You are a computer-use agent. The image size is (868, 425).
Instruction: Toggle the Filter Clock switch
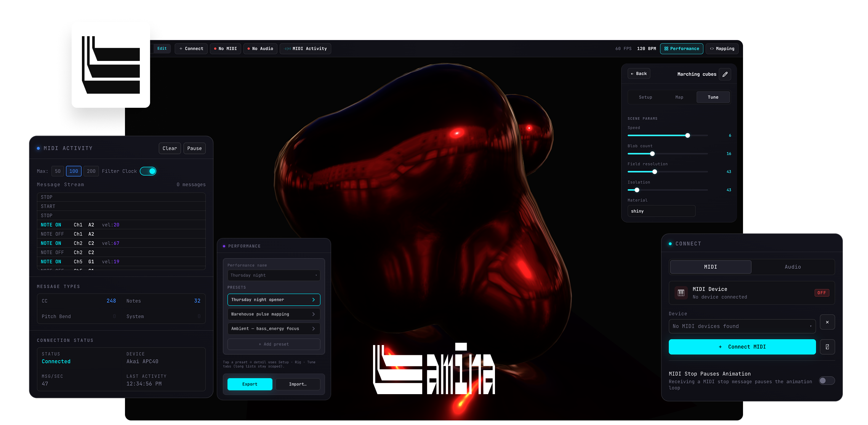click(148, 171)
